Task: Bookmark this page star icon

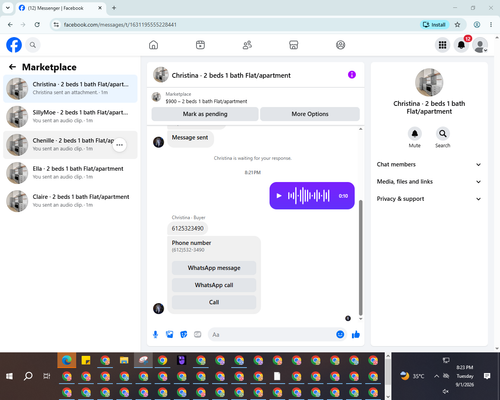Action: [457, 25]
